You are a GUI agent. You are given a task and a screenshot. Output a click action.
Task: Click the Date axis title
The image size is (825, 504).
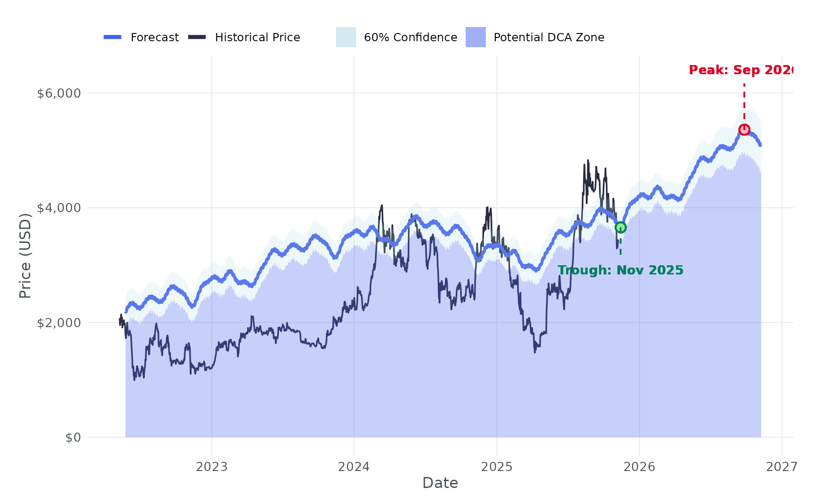[440, 483]
